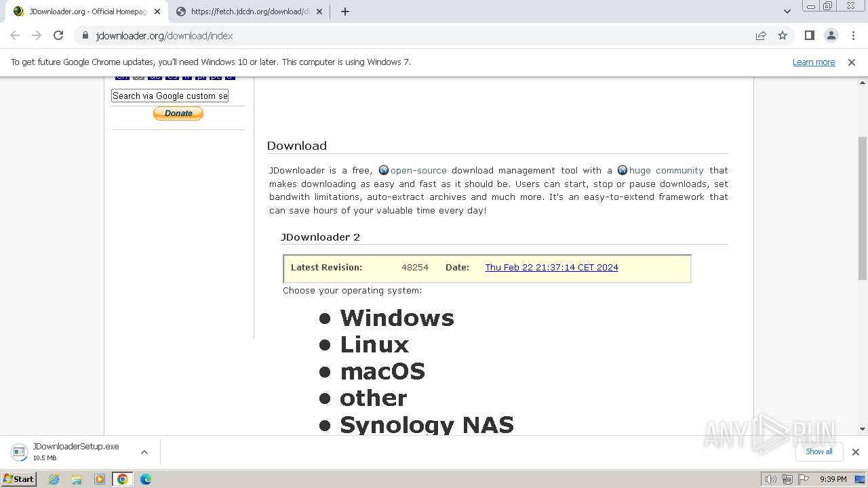Share this page from the address bar
The width and height of the screenshot is (868, 488).
point(761,36)
